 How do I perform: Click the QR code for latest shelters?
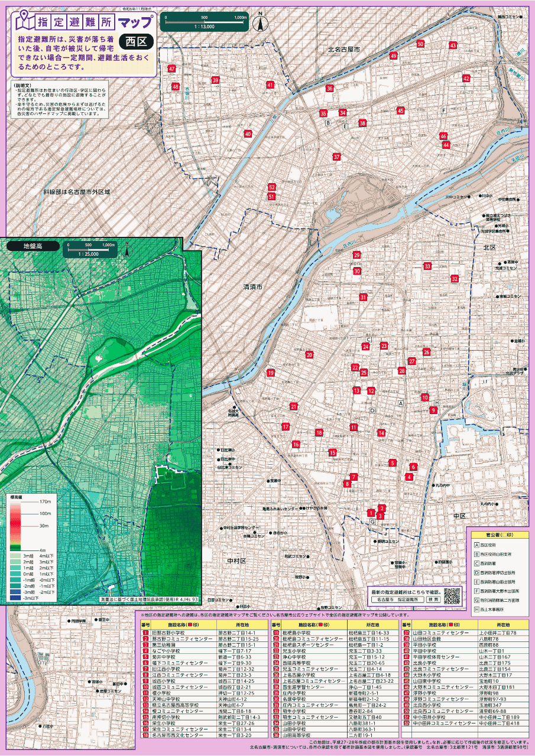452,597
